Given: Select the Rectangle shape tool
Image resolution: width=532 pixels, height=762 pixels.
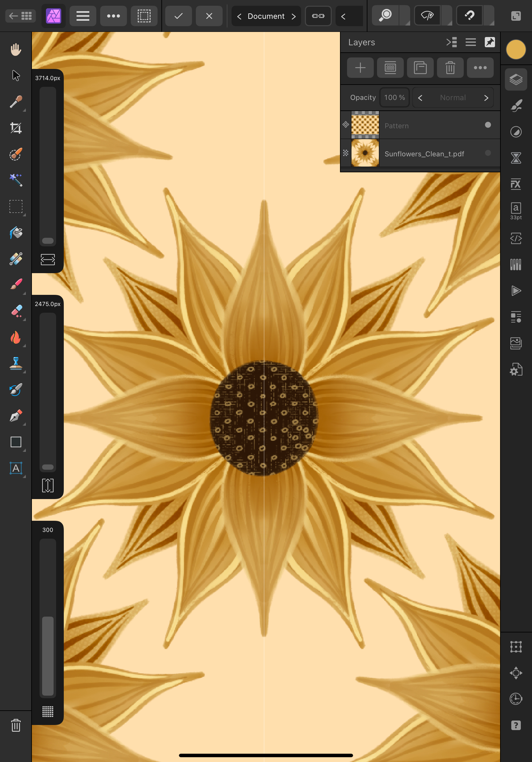Looking at the screenshot, I should point(16,442).
